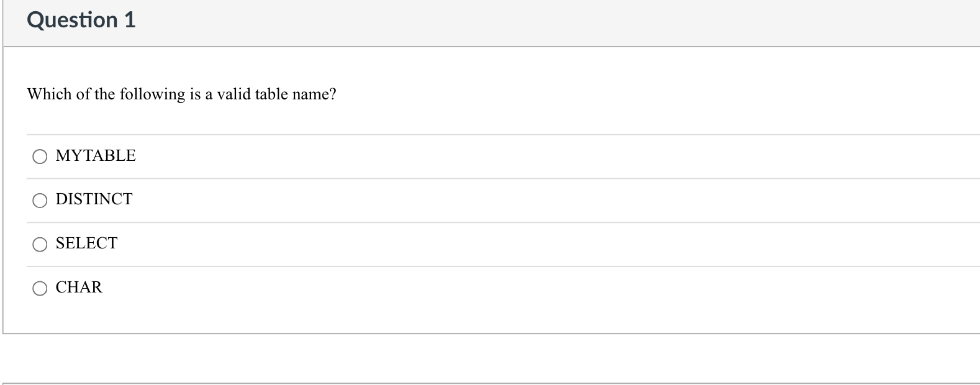
Task: Pick SELECT as the answer option
Action: click(x=40, y=244)
